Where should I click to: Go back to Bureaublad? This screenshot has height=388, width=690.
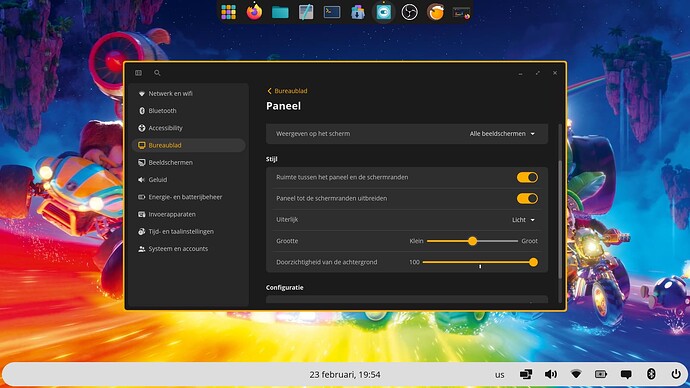tap(287, 91)
